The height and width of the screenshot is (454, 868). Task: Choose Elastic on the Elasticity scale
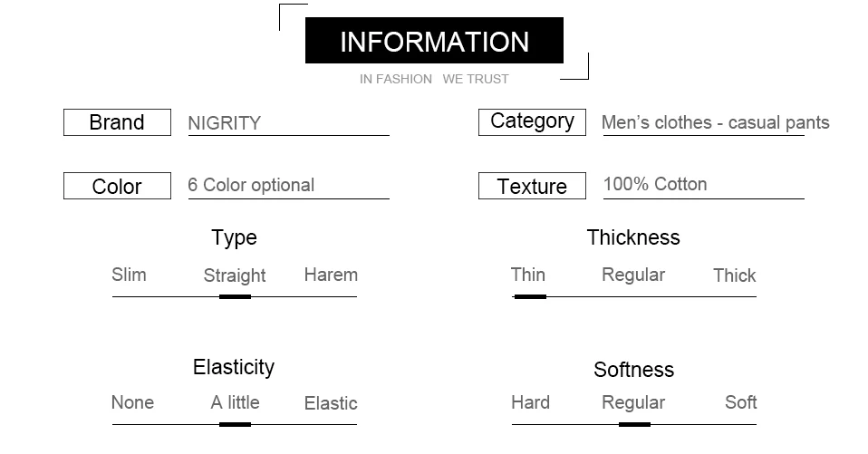point(331,403)
